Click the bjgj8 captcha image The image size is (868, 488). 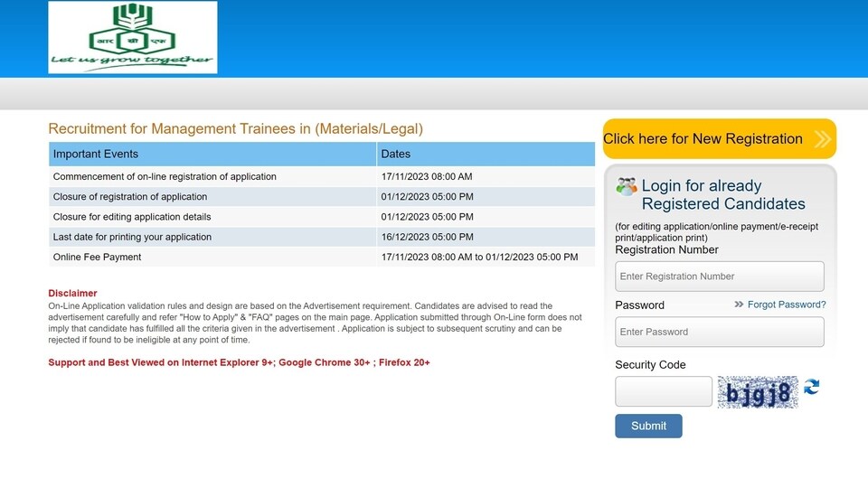point(758,392)
